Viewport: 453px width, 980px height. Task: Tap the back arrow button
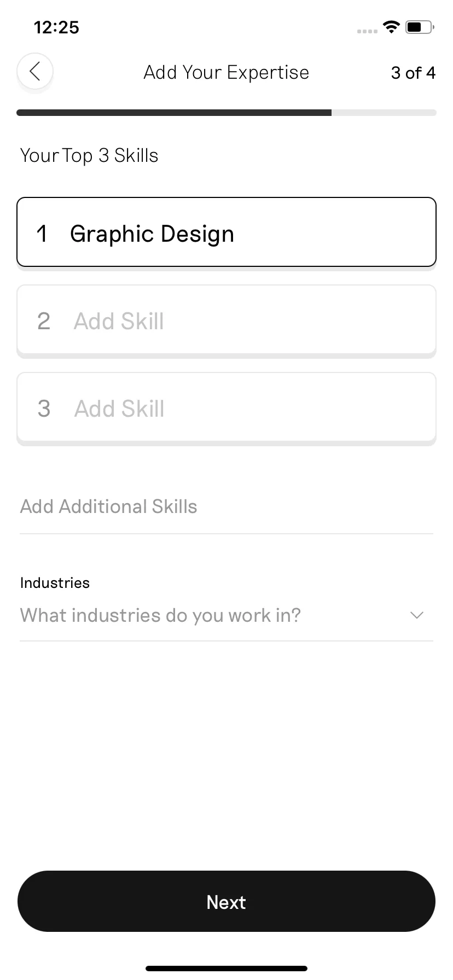click(34, 71)
